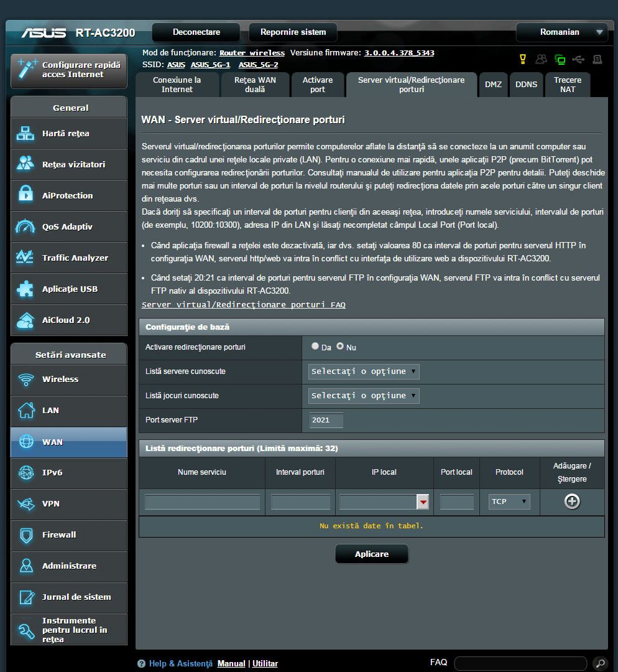
Task: Open the Traffic Analyzer icon
Action: click(x=26, y=258)
